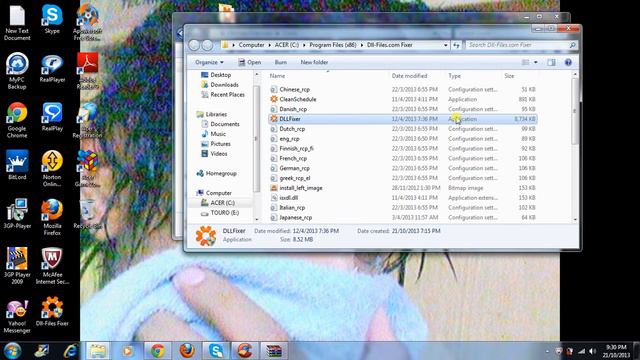
Task: Expand the change view options arrow
Action: (536, 62)
